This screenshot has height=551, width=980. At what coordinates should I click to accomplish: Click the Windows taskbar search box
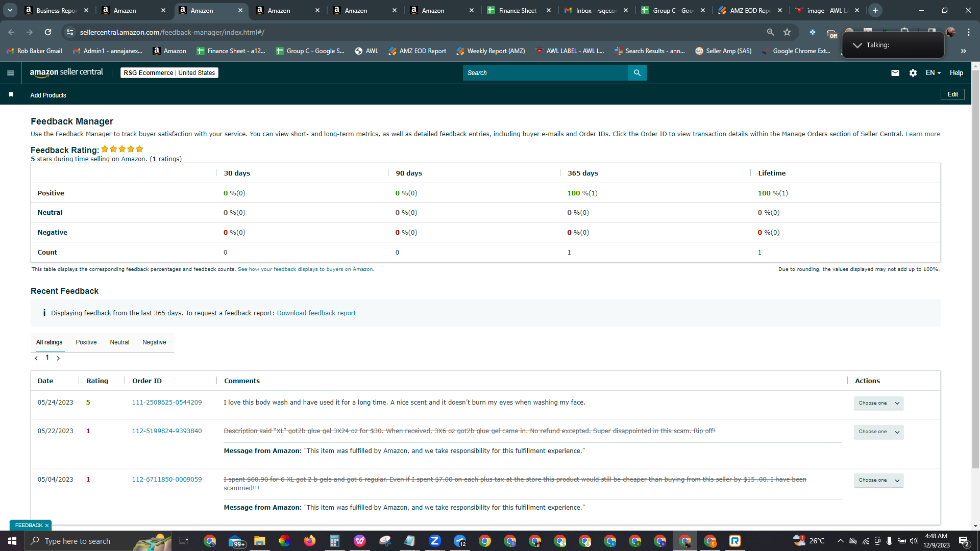pyautogui.click(x=98, y=541)
